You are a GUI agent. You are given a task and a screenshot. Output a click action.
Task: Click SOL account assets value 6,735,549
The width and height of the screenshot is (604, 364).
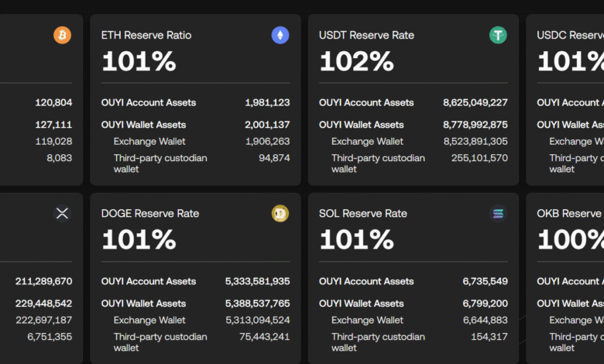click(485, 281)
